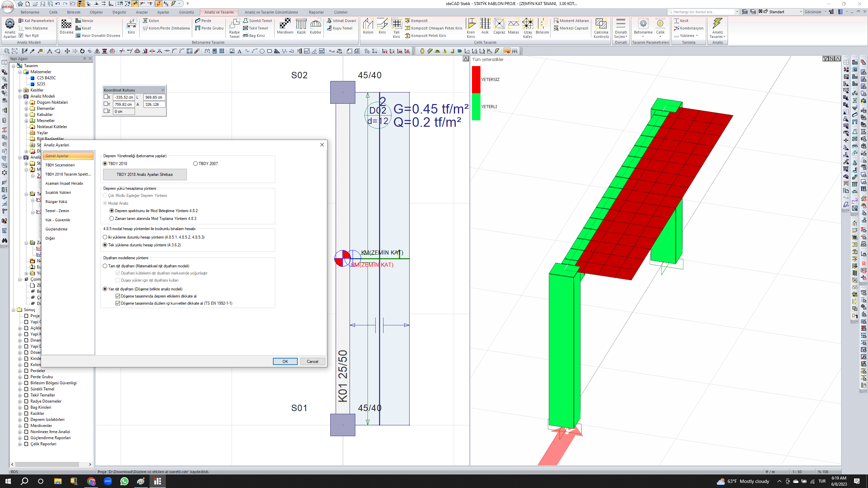
Task: Select the Döseme slab tool
Action: coord(66,26)
